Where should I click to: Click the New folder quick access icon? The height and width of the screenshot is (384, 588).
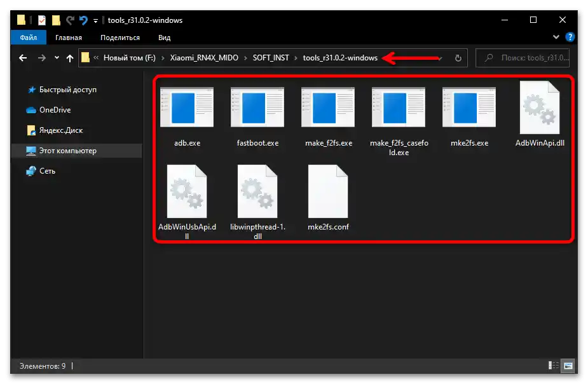(x=56, y=20)
